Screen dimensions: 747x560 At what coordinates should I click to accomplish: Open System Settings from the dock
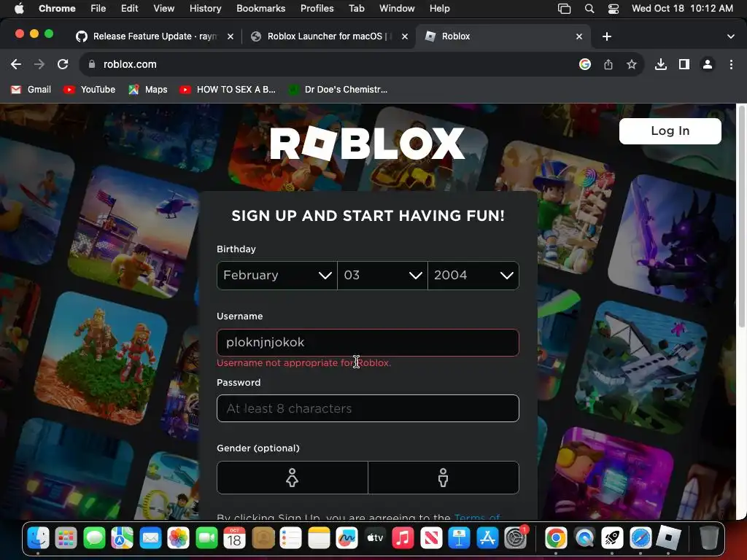[x=515, y=539]
